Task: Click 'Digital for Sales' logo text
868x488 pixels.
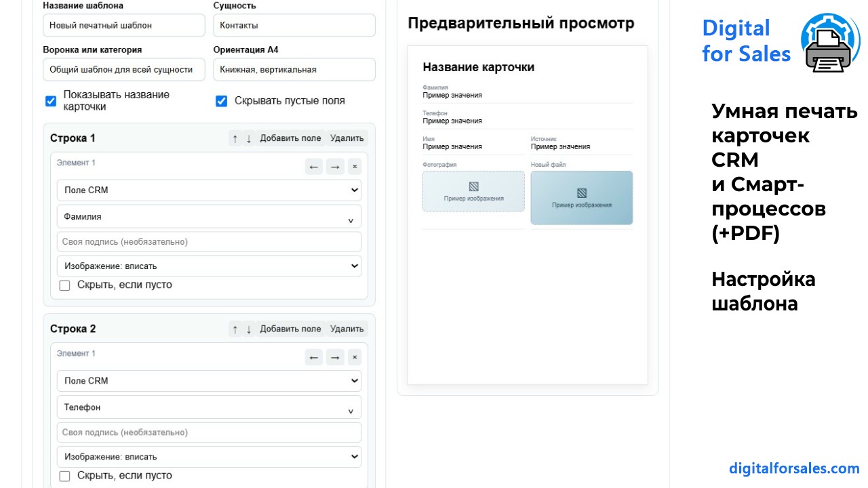Action: [746, 41]
